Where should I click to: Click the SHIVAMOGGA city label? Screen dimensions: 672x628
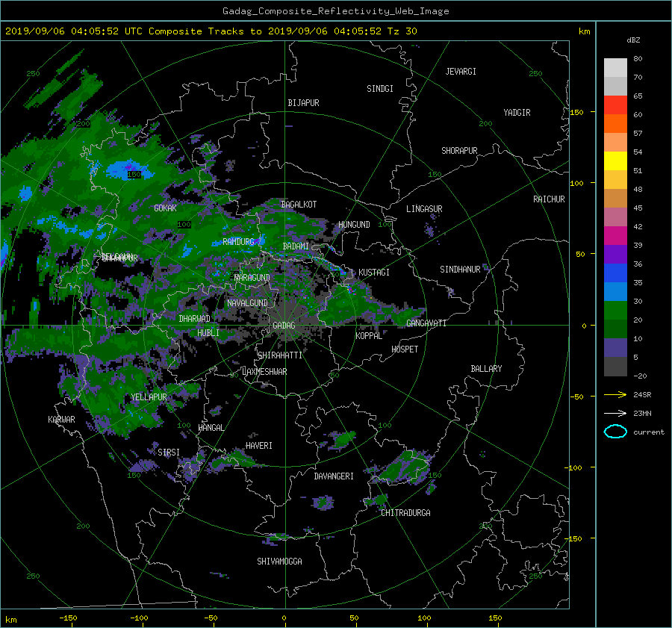tap(279, 562)
